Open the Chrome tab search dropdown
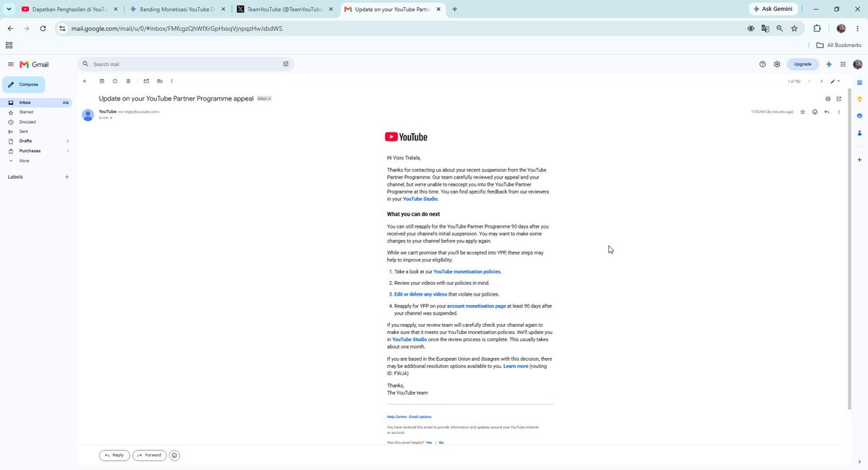 (9, 9)
